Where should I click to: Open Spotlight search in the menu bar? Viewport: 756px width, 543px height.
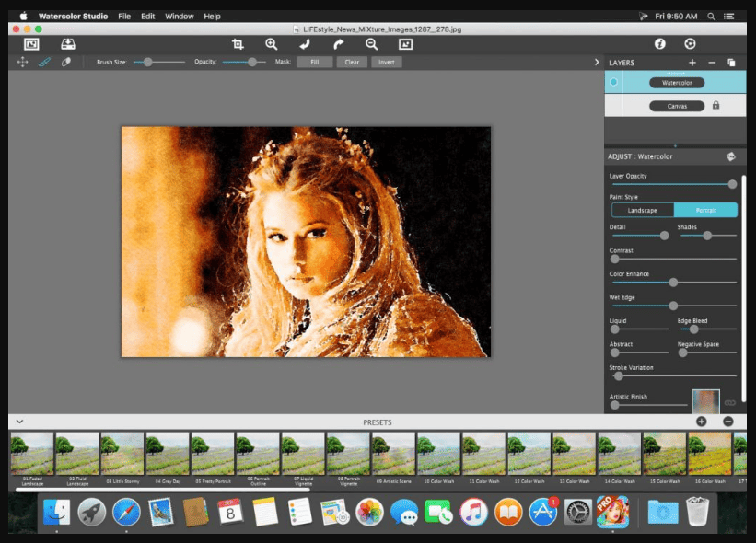tap(711, 17)
